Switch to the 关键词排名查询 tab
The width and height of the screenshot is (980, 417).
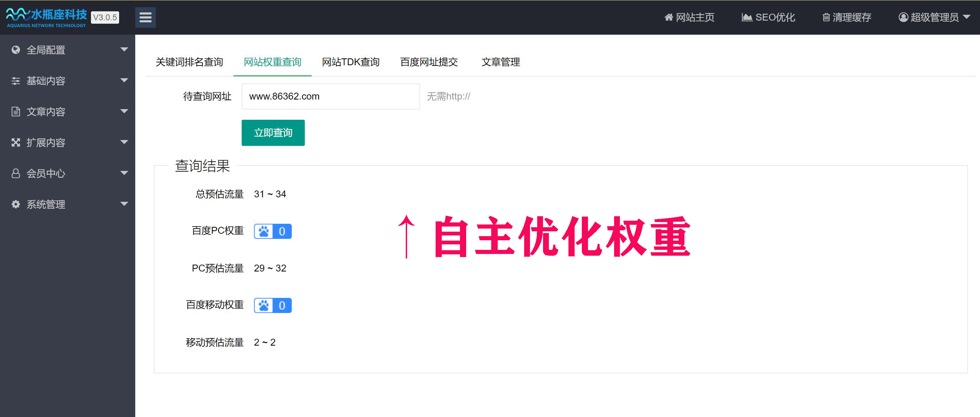point(189,62)
